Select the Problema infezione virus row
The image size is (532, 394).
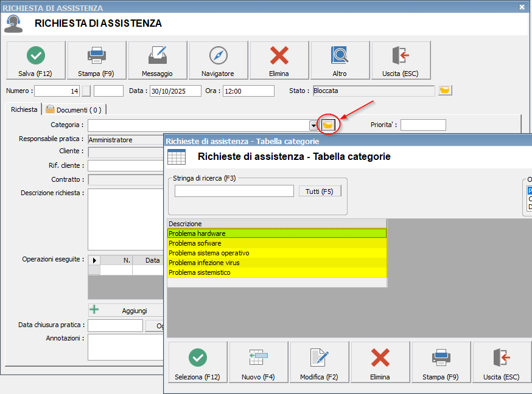point(276,263)
